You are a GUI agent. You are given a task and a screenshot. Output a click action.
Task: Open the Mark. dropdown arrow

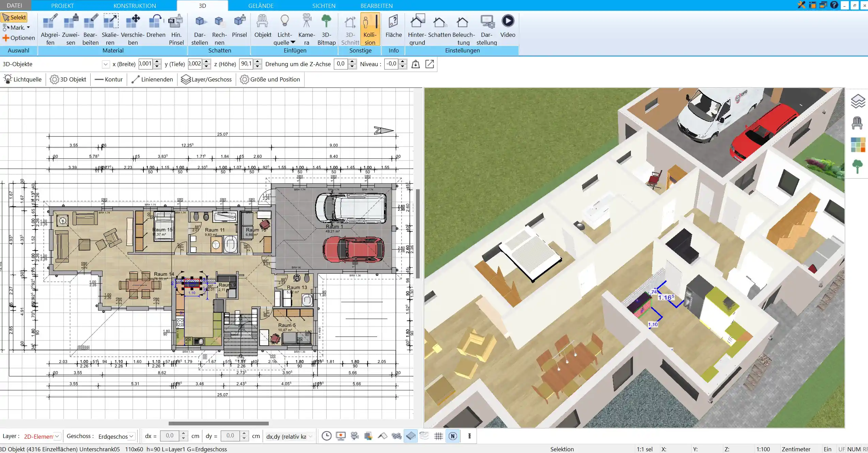click(x=28, y=27)
